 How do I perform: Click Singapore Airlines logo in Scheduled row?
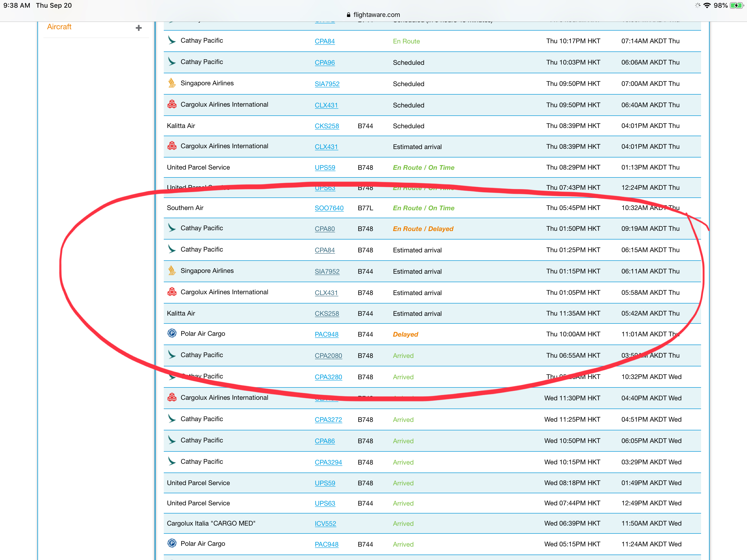tap(172, 83)
